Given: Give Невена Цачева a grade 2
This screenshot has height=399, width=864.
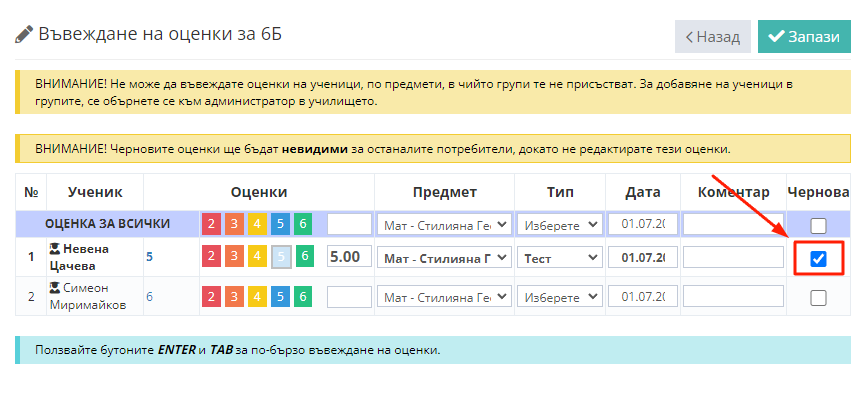Looking at the screenshot, I should [211, 257].
